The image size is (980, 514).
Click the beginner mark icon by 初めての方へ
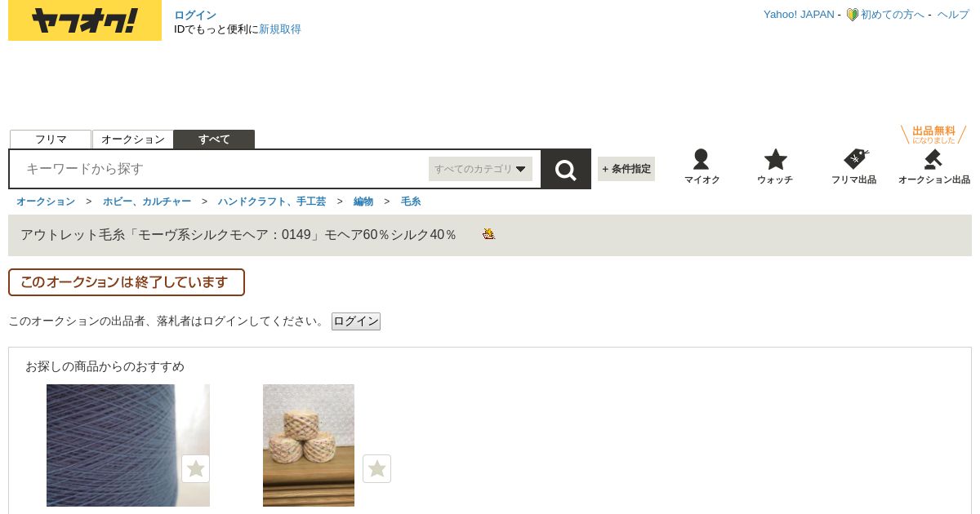click(852, 15)
